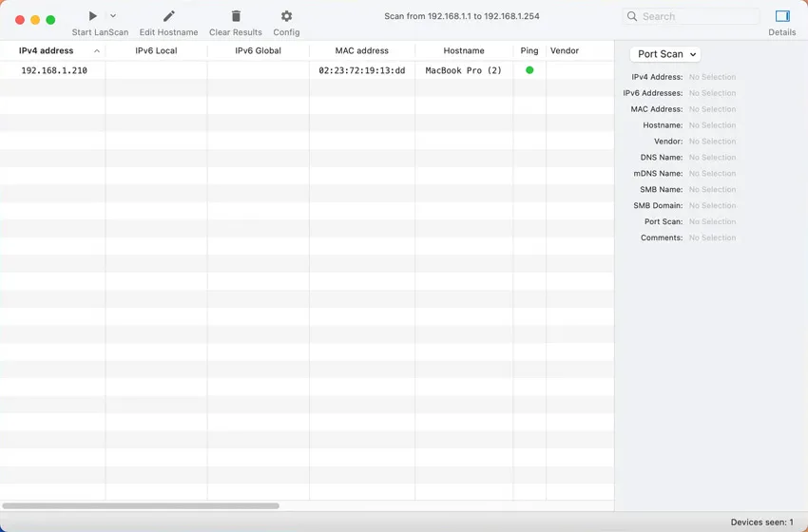
Task: Click the Hostname column header
Action: pyautogui.click(x=464, y=50)
